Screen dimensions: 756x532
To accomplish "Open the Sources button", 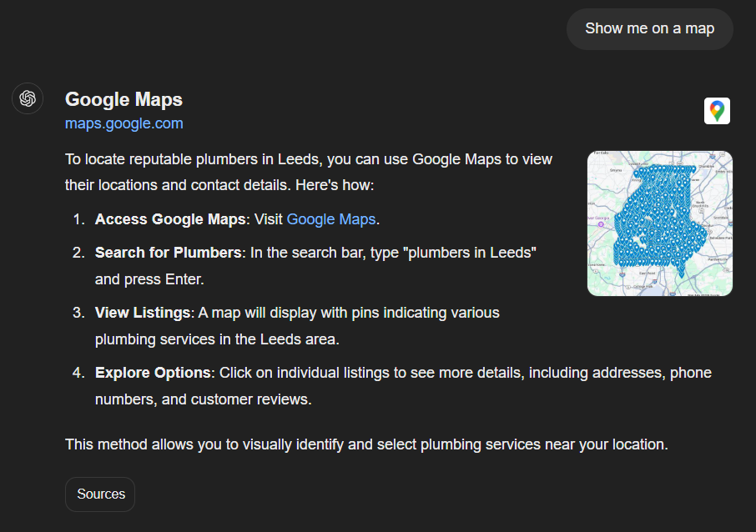I will [100, 494].
